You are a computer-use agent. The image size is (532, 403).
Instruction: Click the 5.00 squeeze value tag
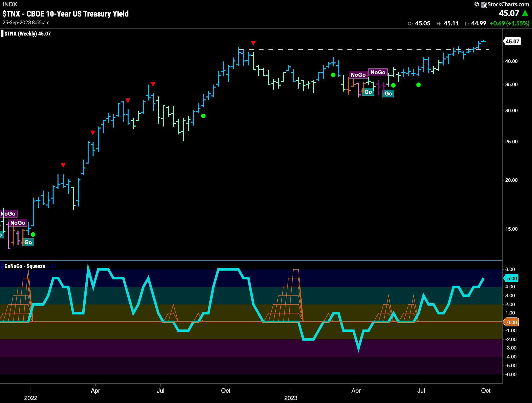(x=511, y=278)
